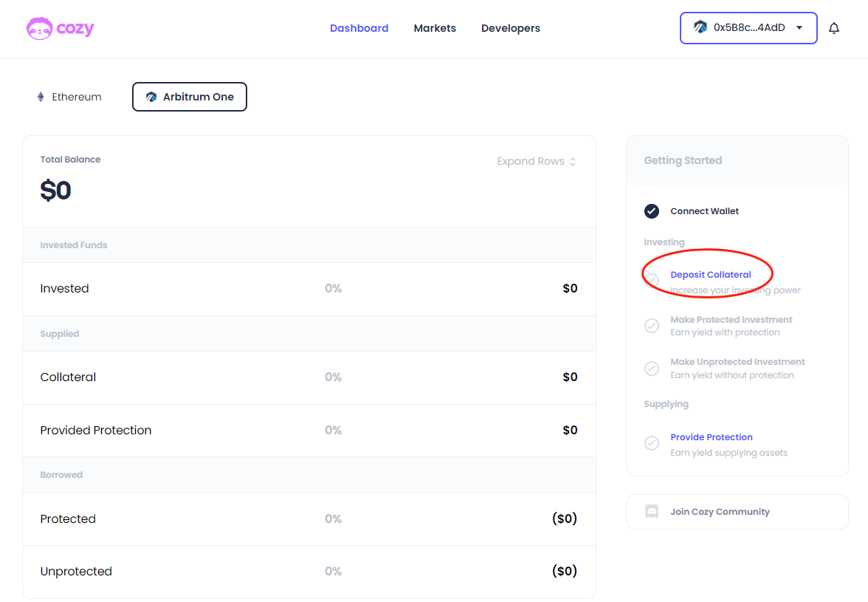Screen dimensions: 868x602
Task: Click the Arbitrum icon in wallet button
Action: (700, 27)
